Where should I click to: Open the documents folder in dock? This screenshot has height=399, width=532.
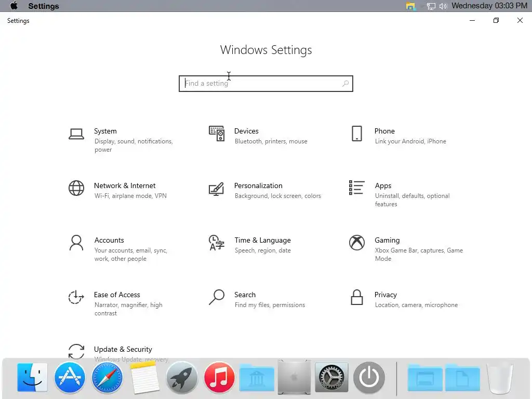coord(462,378)
